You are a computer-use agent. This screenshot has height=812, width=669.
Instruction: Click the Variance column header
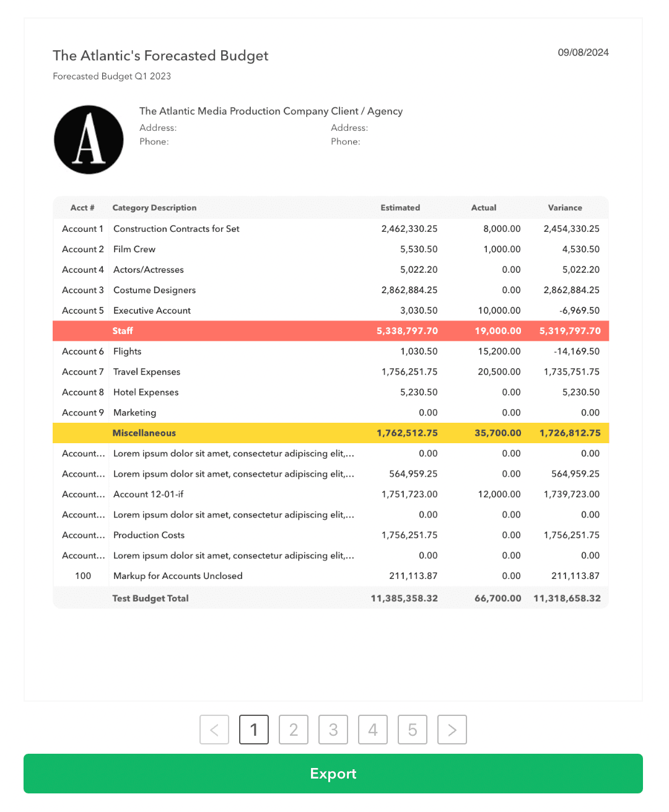565,208
